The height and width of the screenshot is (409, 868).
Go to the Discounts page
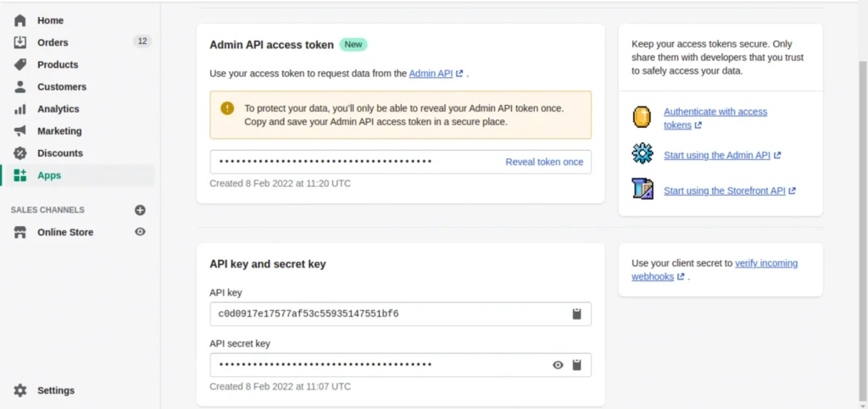click(59, 153)
